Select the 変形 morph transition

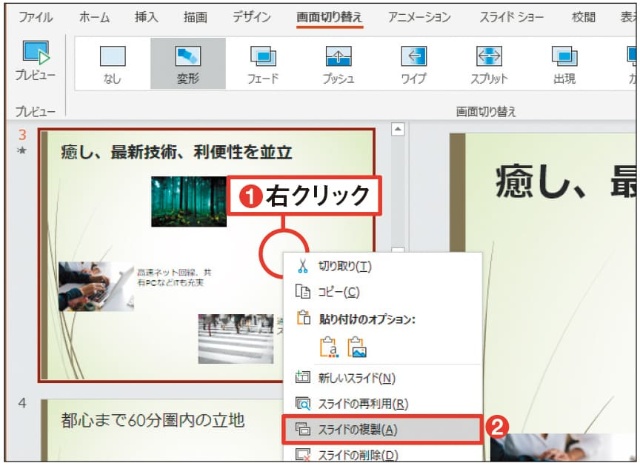188,64
